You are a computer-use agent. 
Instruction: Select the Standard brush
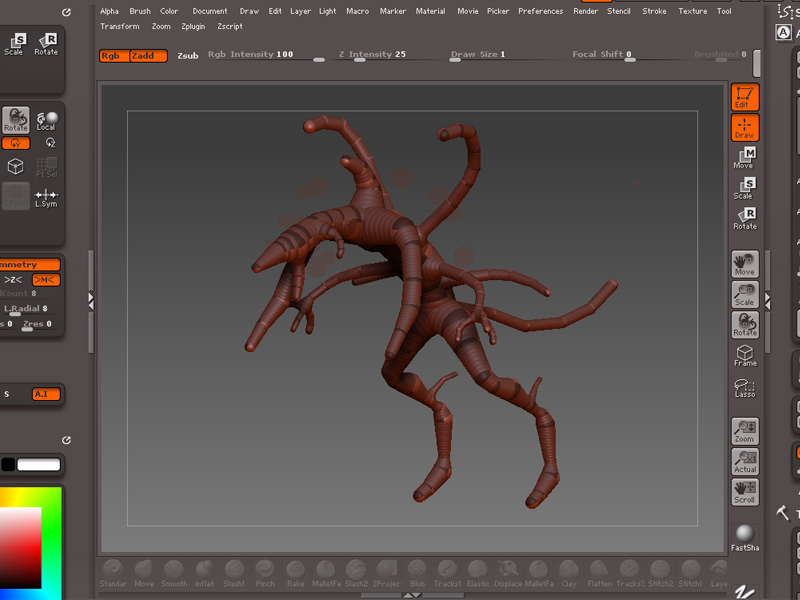point(113,573)
